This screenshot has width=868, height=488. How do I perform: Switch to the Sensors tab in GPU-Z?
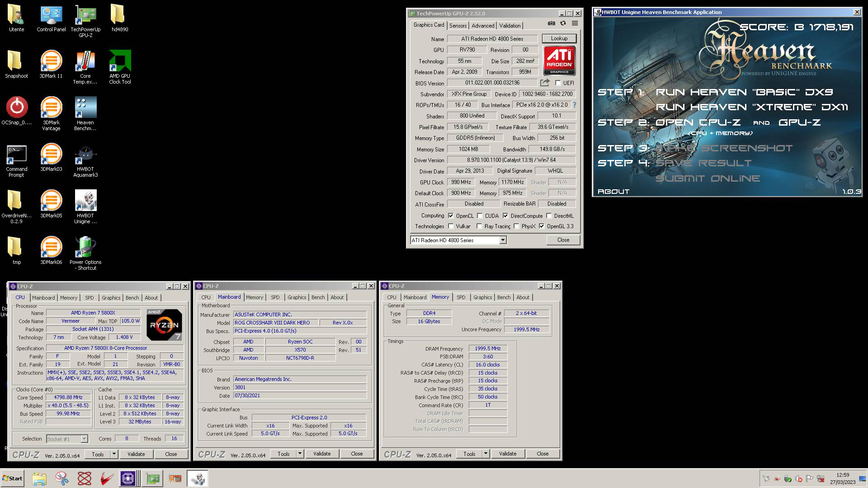(x=458, y=26)
